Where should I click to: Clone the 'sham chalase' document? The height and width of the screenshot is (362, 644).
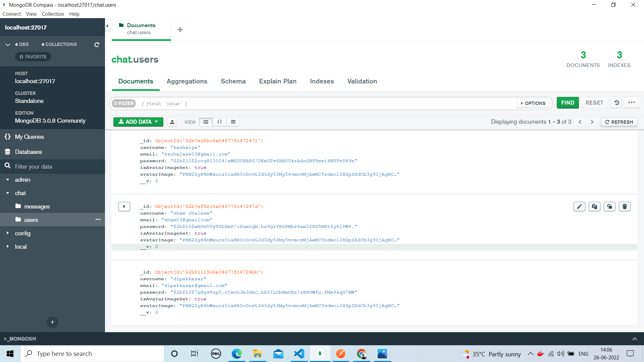pos(609,206)
